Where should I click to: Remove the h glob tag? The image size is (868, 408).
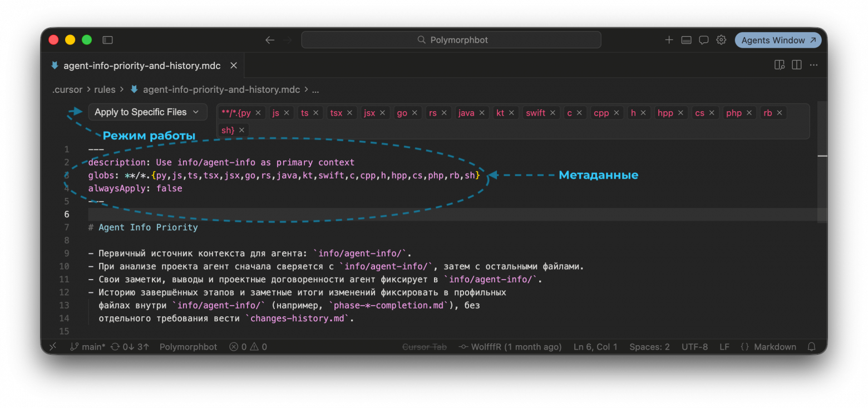(643, 113)
